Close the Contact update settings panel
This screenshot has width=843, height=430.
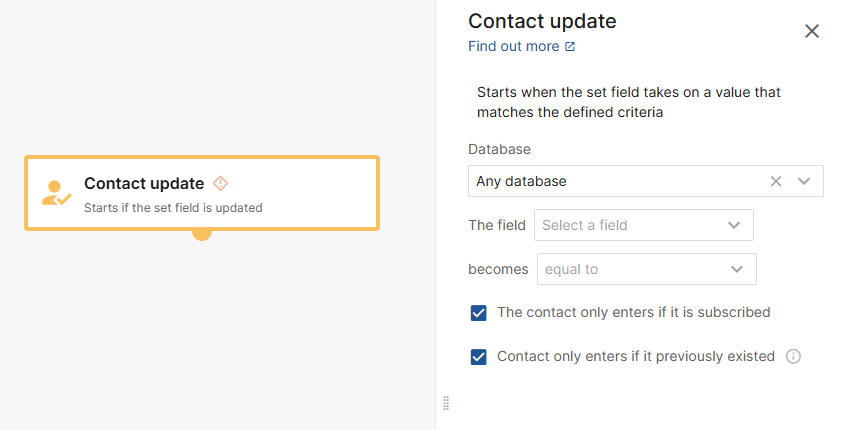pyautogui.click(x=812, y=31)
